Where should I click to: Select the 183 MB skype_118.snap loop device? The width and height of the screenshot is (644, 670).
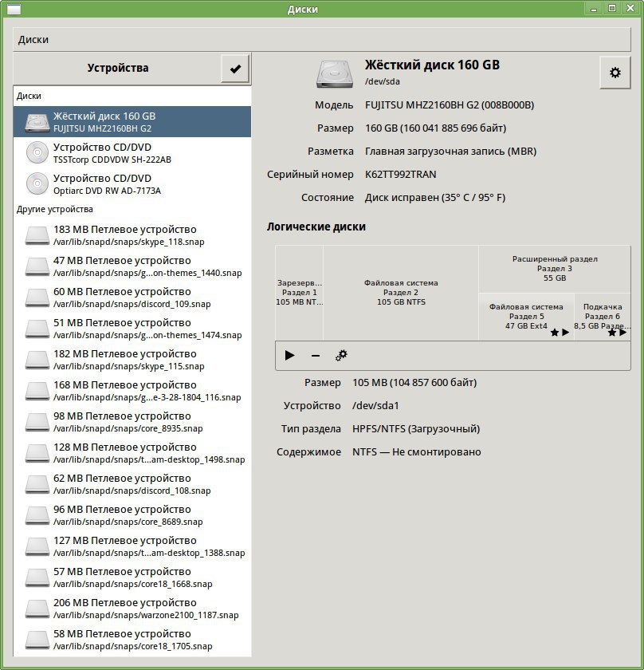pyautogui.click(x=132, y=235)
